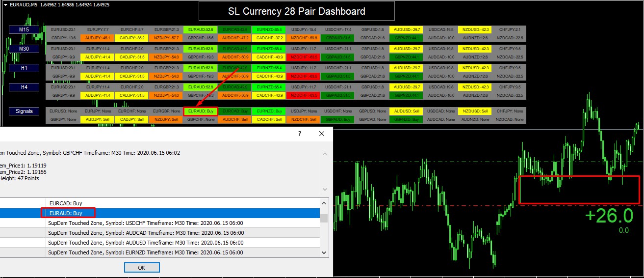644x278 pixels.
Task: Click the EURCHF:5.7 cell in M15 row
Action: coord(131,30)
